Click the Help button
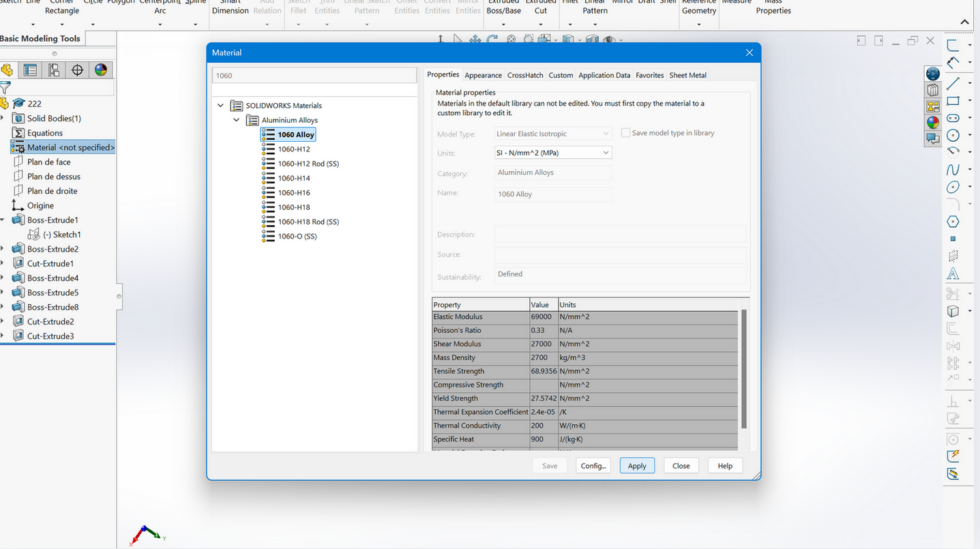Image resolution: width=980 pixels, height=549 pixels. point(725,466)
